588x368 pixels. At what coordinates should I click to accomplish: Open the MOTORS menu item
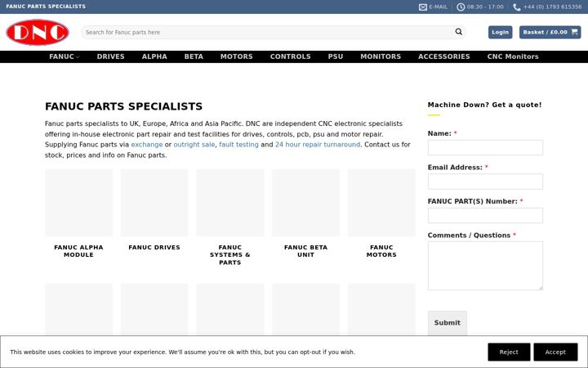(237, 56)
